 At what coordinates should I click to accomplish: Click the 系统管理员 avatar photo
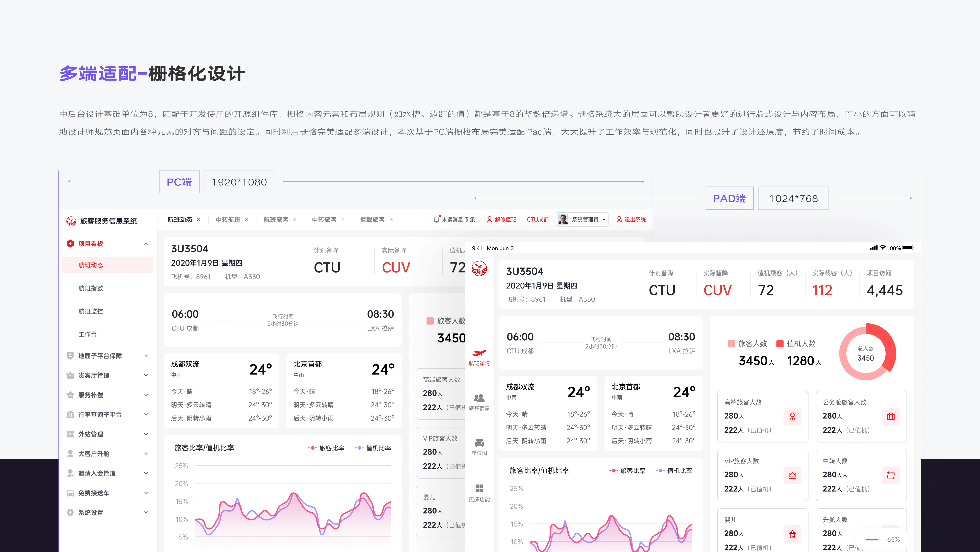point(563,219)
